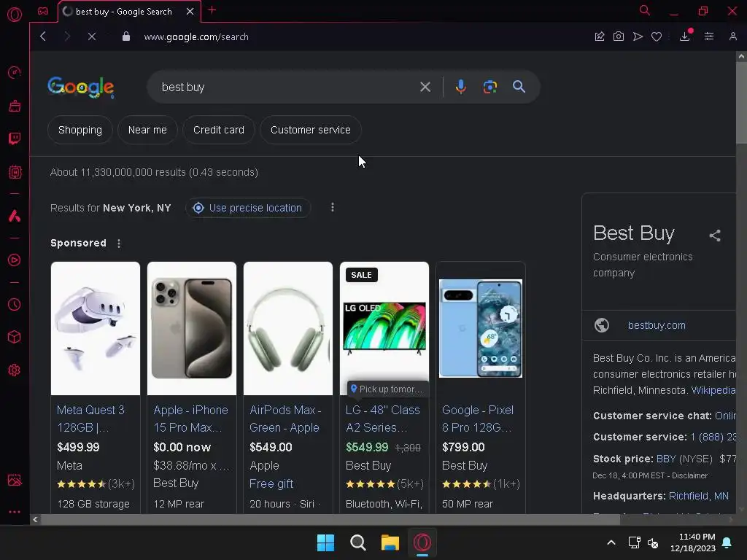Open BBY stock price link
This screenshot has width=747, height=560.
point(666,459)
